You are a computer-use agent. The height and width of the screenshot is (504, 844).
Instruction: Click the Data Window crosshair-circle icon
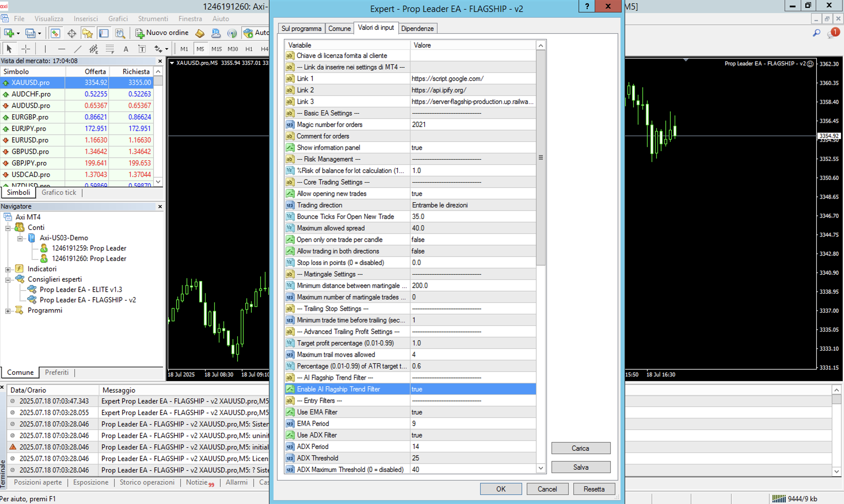pos(72,33)
